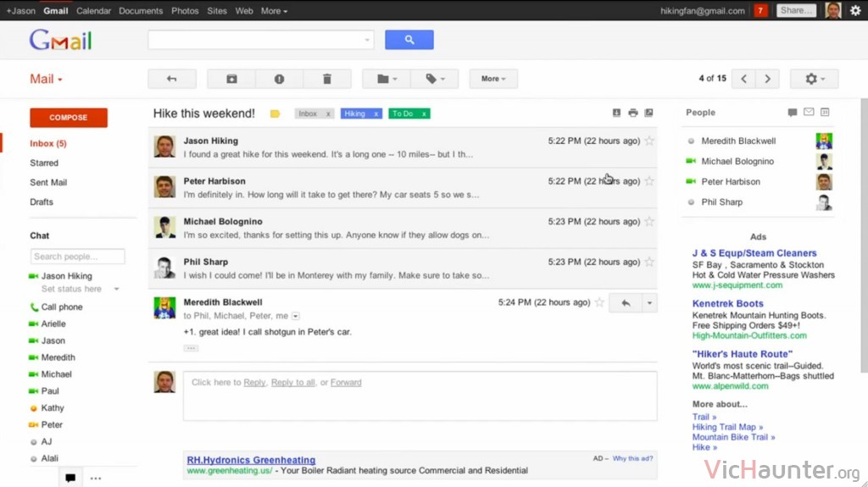The image size is (868, 487).
Task: Select Michael Bolognino in People panel
Action: tap(737, 162)
